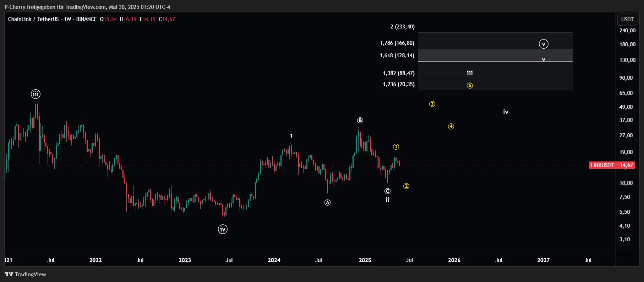The height and width of the screenshot is (282, 644).
Task: Click the yellow circled 5 label
Action: pyautogui.click(x=470, y=85)
